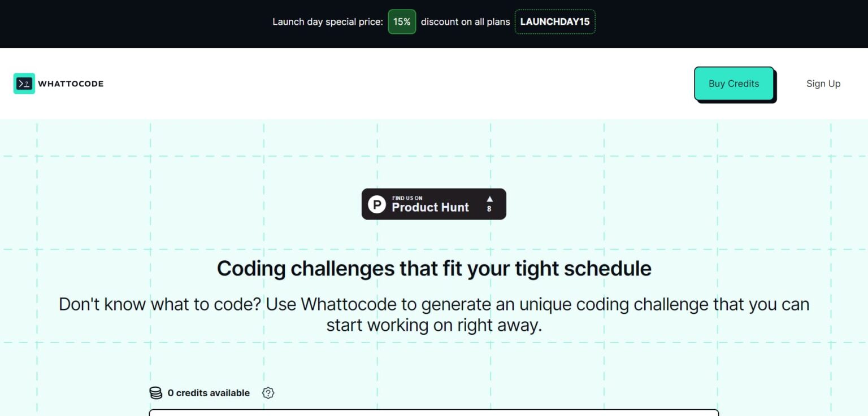Click the 'start working on right away' line
This screenshot has width=868, height=416.
[x=433, y=325]
